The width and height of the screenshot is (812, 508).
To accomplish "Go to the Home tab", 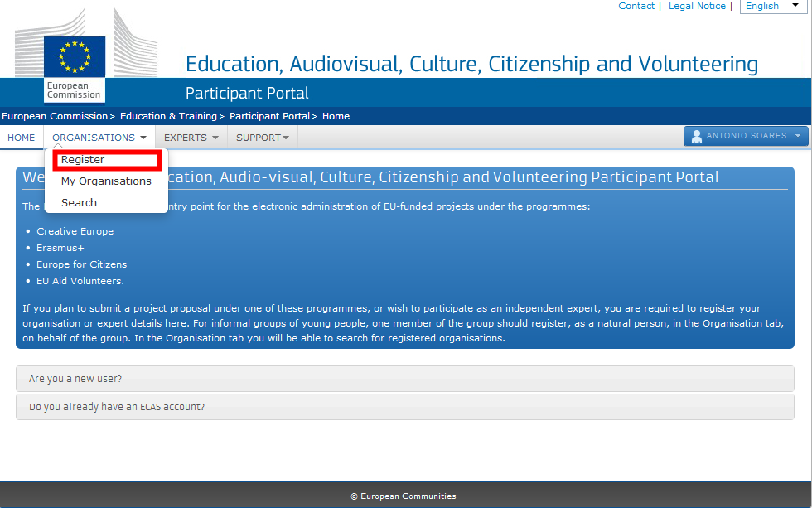I will (x=22, y=138).
